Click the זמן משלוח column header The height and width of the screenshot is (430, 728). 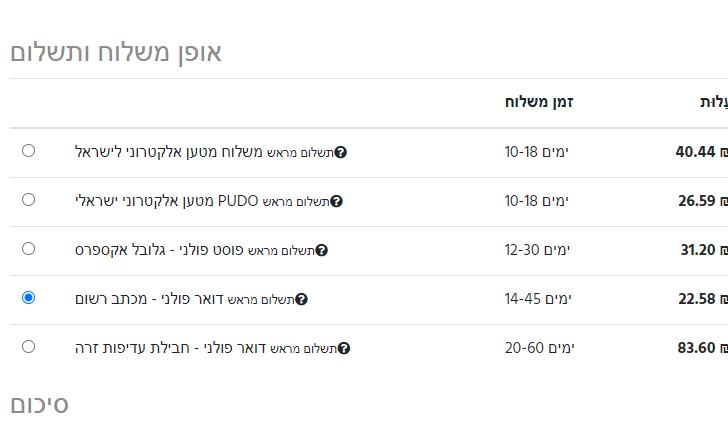pyautogui.click(x=545, y=102)
